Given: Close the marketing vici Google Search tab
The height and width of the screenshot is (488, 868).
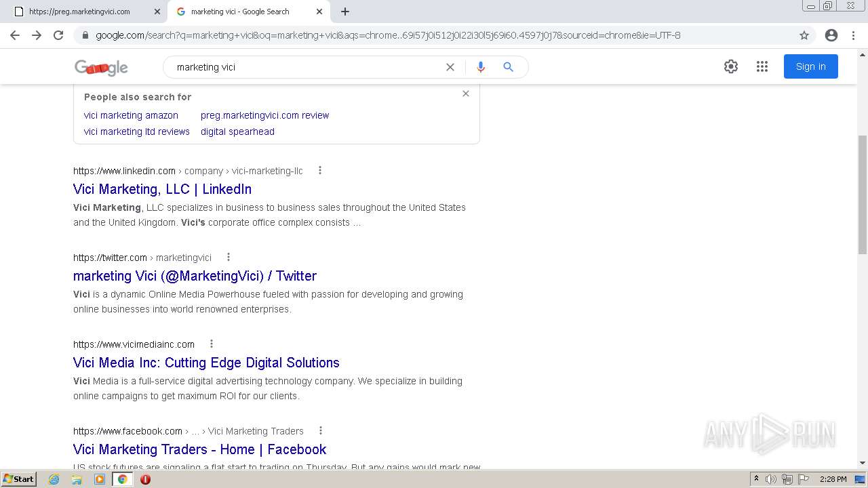Looking at the screenshot, I should tap(319, 12).
